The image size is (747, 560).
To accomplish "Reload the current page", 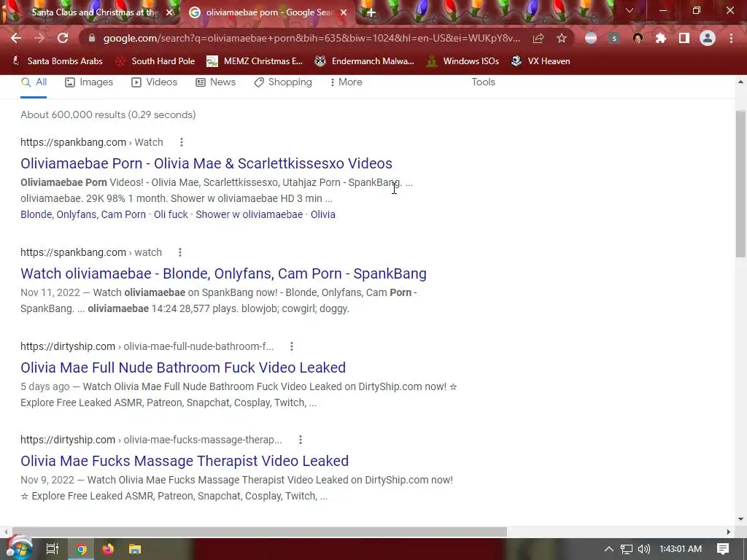I will [63, 38].
